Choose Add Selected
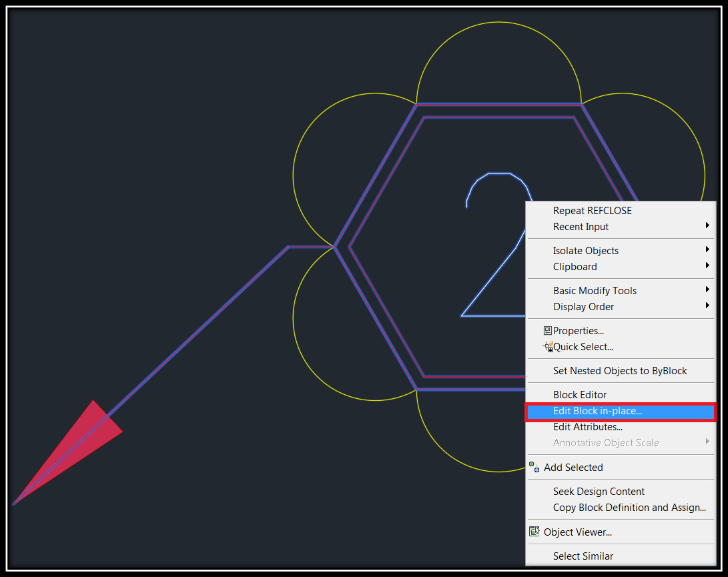Image resolution: width=728 pixels, height=577 pixels. click(x=621, y=468)
